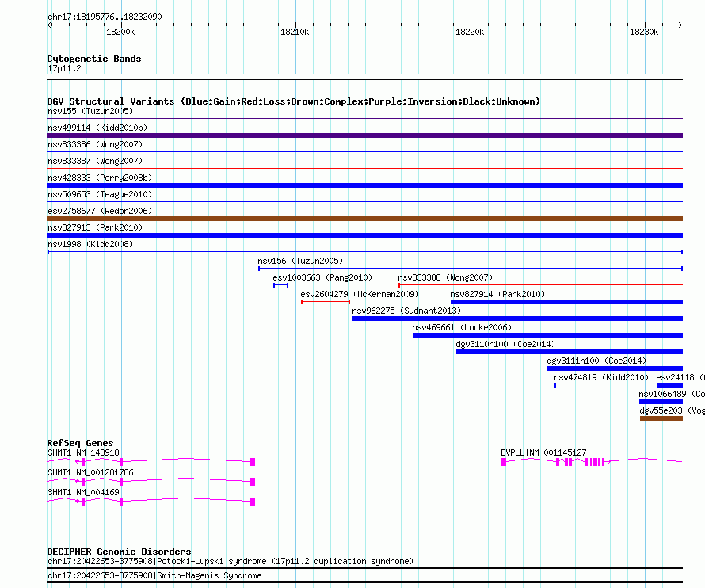Click the 18200k ruler tick label
The image size is (705, 588).
pyautogui.click(x=120, y=32)
